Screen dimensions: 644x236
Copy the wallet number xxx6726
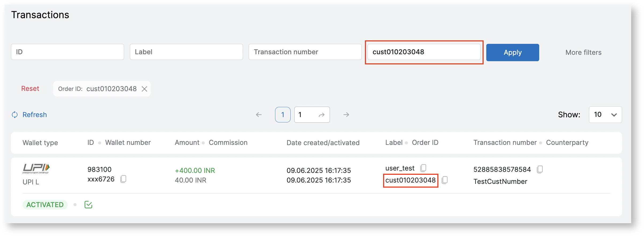123,179
